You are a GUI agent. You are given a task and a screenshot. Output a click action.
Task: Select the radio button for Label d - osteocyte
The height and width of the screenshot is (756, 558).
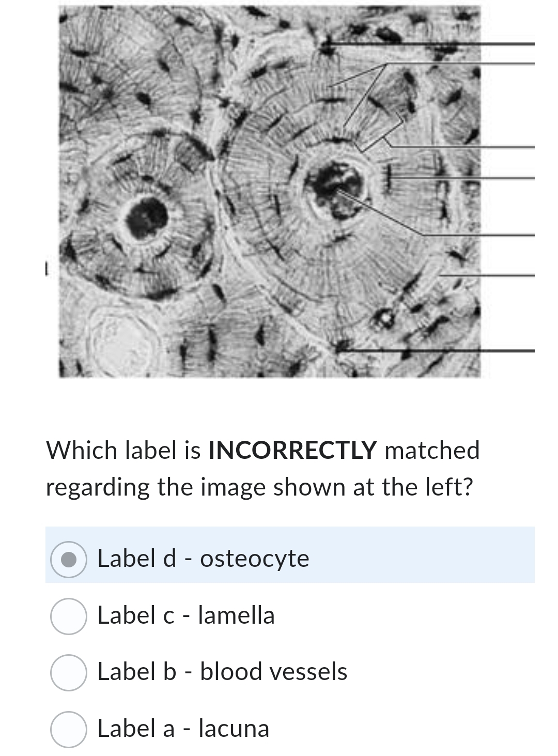tap(70, 559)
